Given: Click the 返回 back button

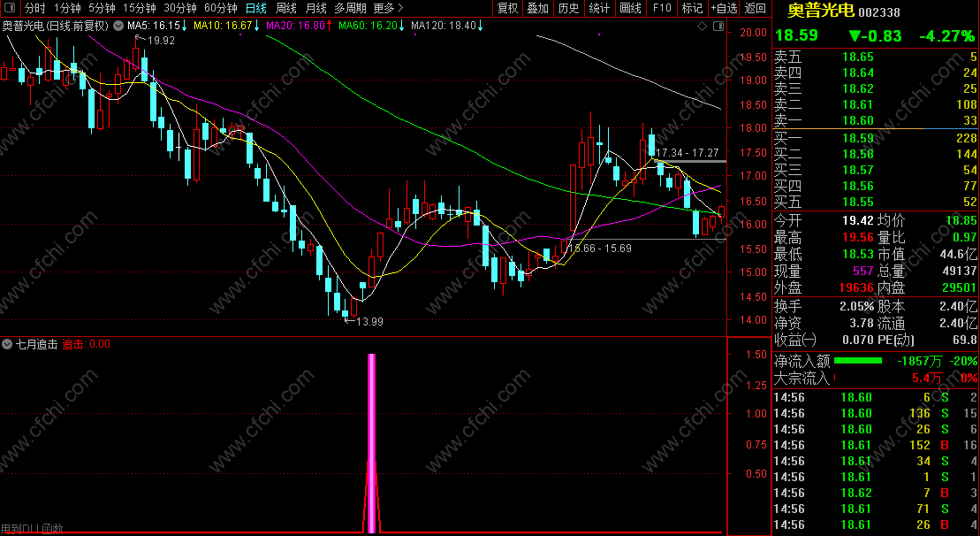Looking at the screenshot, I should point(756,8).
